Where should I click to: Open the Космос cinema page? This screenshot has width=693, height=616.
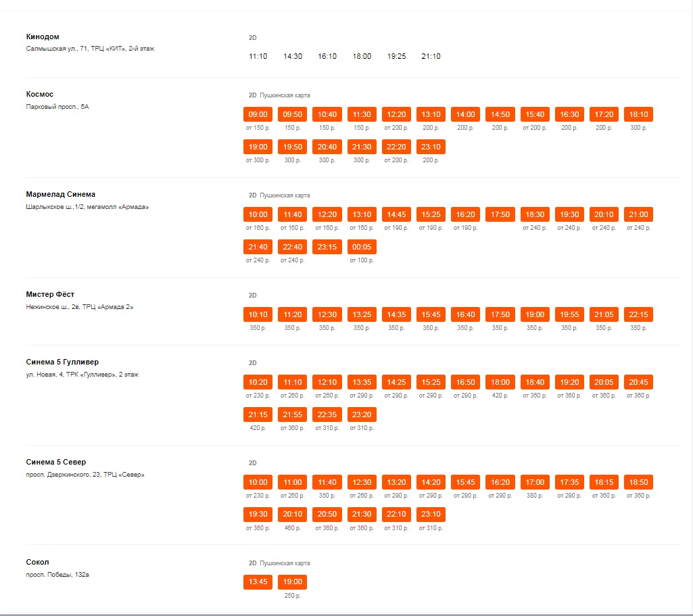40,94
